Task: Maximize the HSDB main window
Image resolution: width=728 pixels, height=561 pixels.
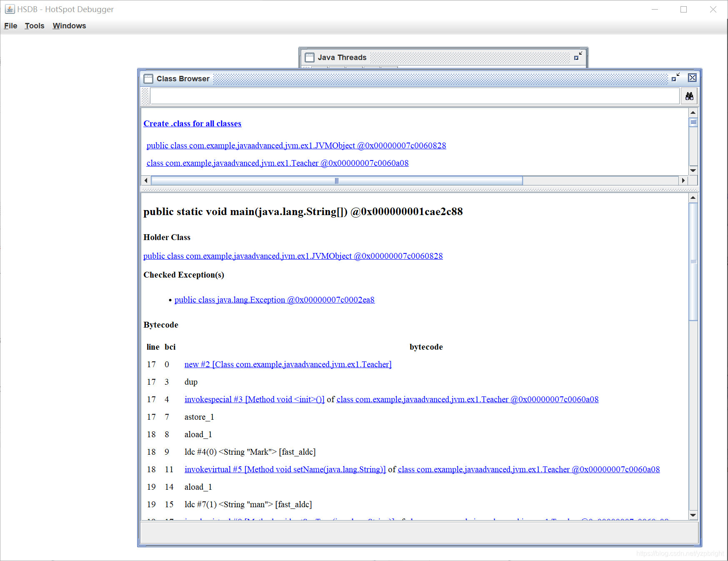Action: tap(683, 9)
